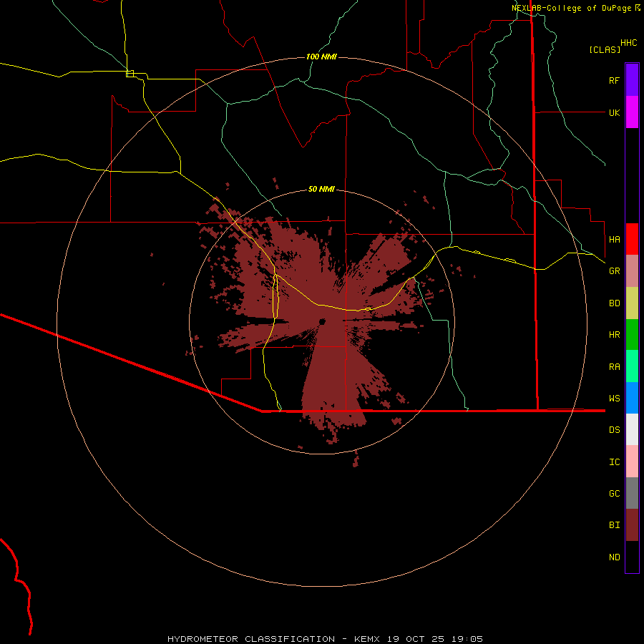Click the UK magenta legend swatch
Image resolution: width=644 pixels, height=644 pixels.
[632, 112]
